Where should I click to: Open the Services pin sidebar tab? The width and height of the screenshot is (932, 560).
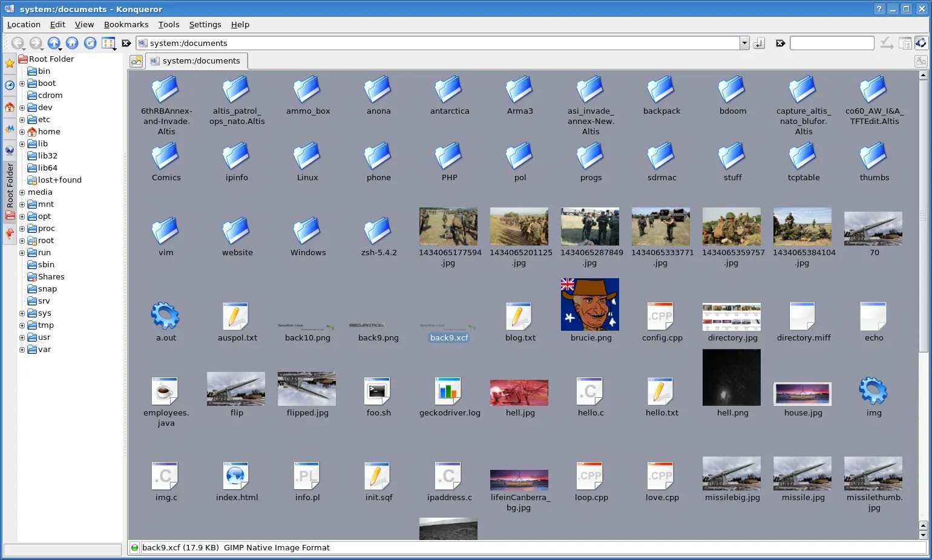click(x=10, y=233)
